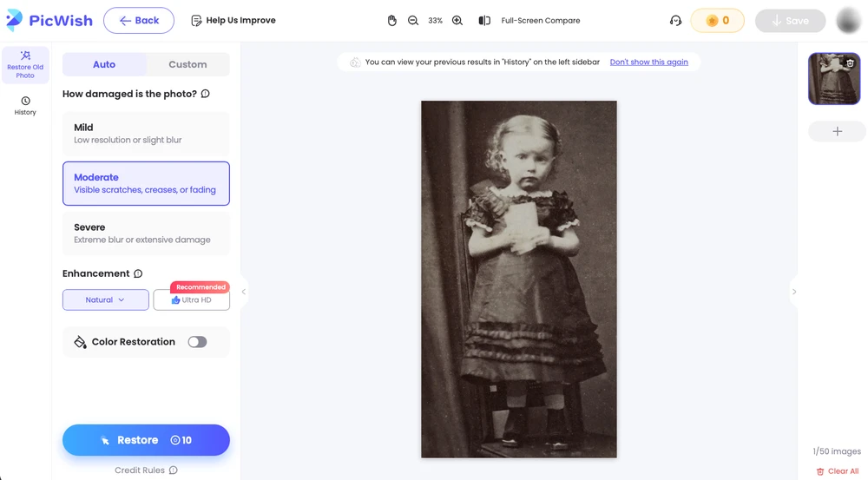Add another image with plus button
The image size is (868, 480).
pos(837,131)
